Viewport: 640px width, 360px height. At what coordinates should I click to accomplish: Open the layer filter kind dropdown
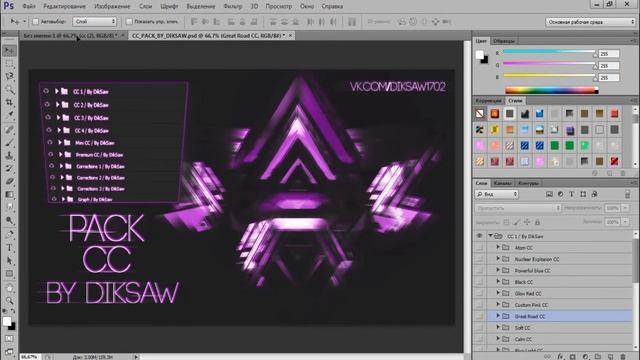tap(497, 194)
